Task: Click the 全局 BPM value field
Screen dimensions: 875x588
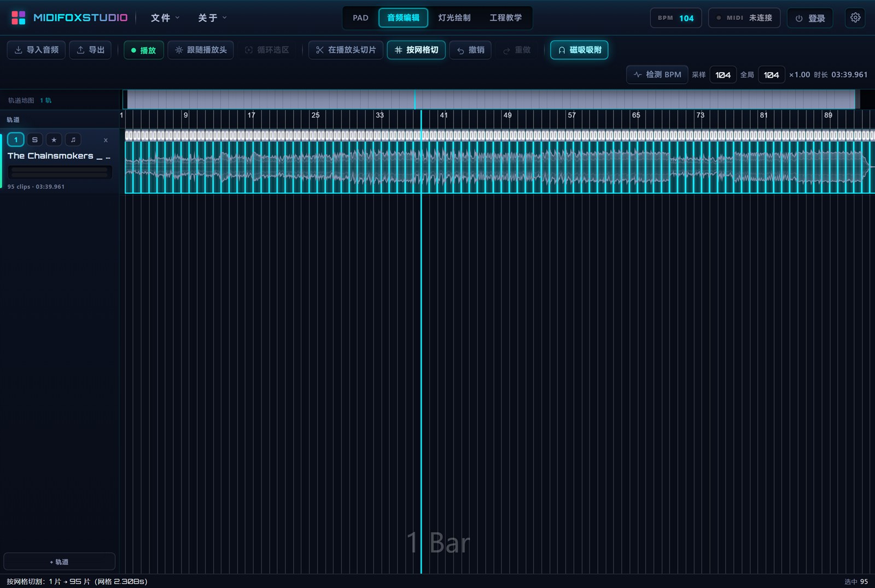Action: click(771, 75)
